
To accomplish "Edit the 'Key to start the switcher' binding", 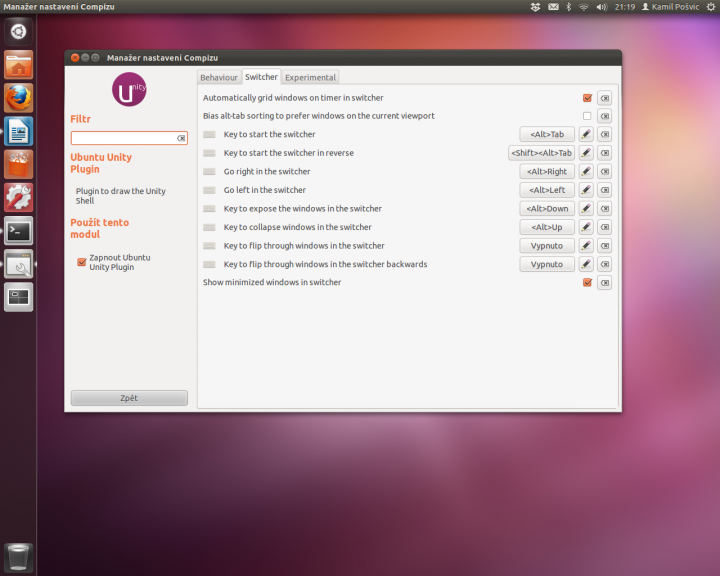I will tap(586, 134).
